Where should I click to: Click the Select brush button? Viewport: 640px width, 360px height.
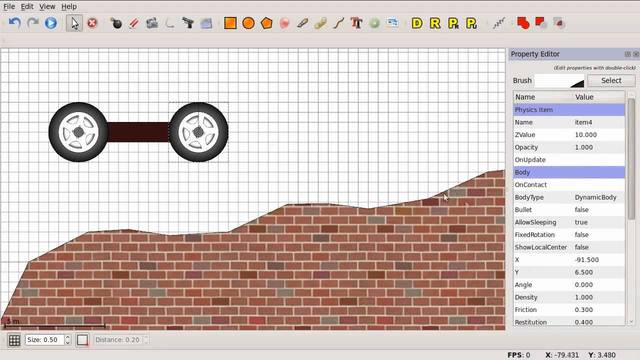[611, 80]
